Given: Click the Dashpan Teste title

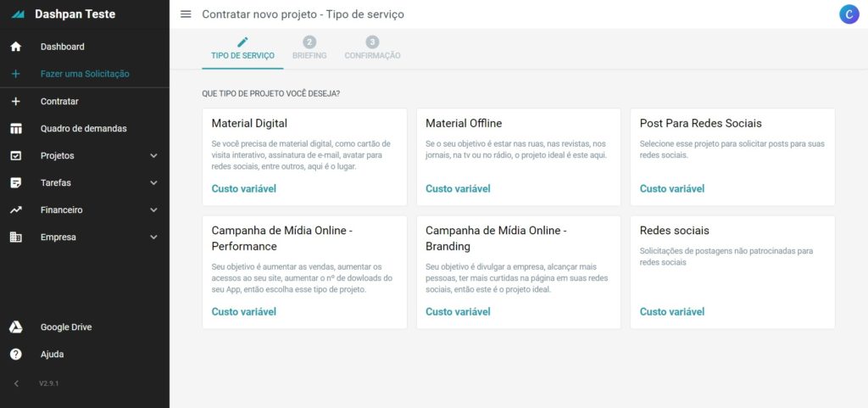Looking at the screenshot, I should [x=75, y=14].
